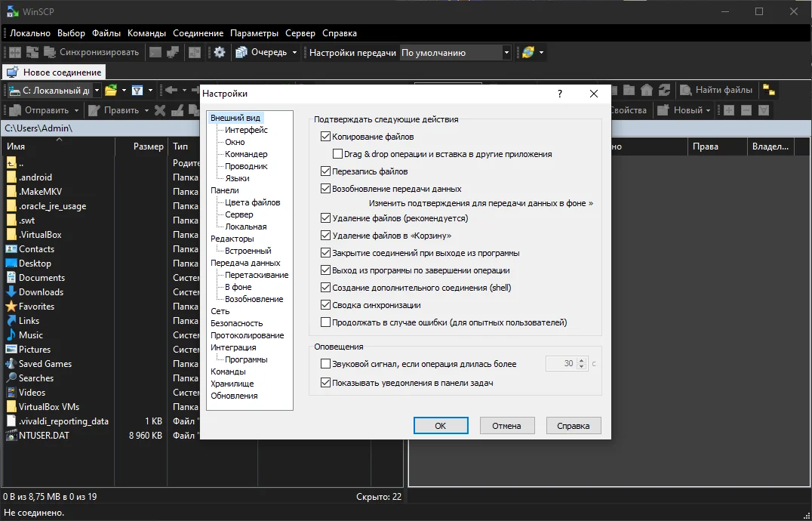Image resolution: width=812 pixels, height=521 pixels.
Task: Toggle 'Перезапись файлов' checkbox
Action: [325, 171]
